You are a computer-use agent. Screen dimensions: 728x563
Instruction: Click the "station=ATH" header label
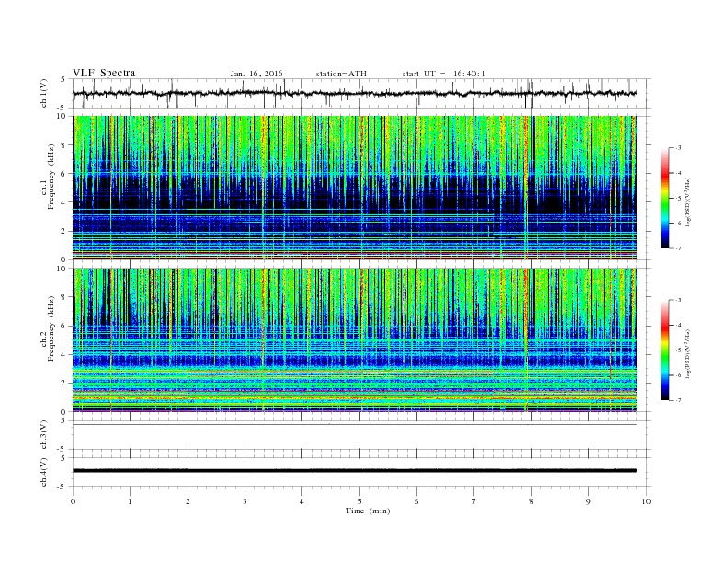point(341,74)
